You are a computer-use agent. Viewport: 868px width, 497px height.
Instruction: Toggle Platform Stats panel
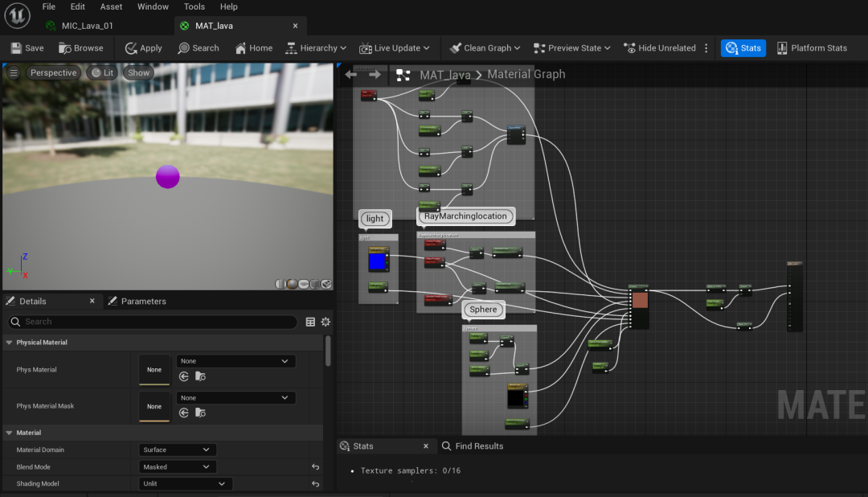point(811,48)
